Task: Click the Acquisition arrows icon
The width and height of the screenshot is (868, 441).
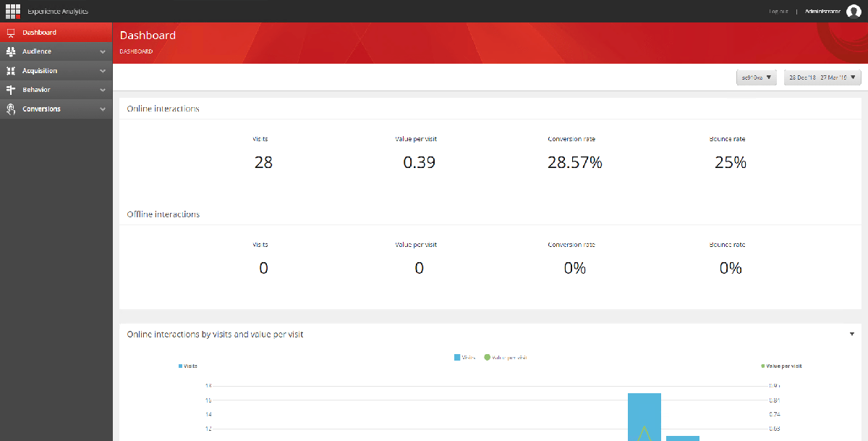Action: point(11,71)
